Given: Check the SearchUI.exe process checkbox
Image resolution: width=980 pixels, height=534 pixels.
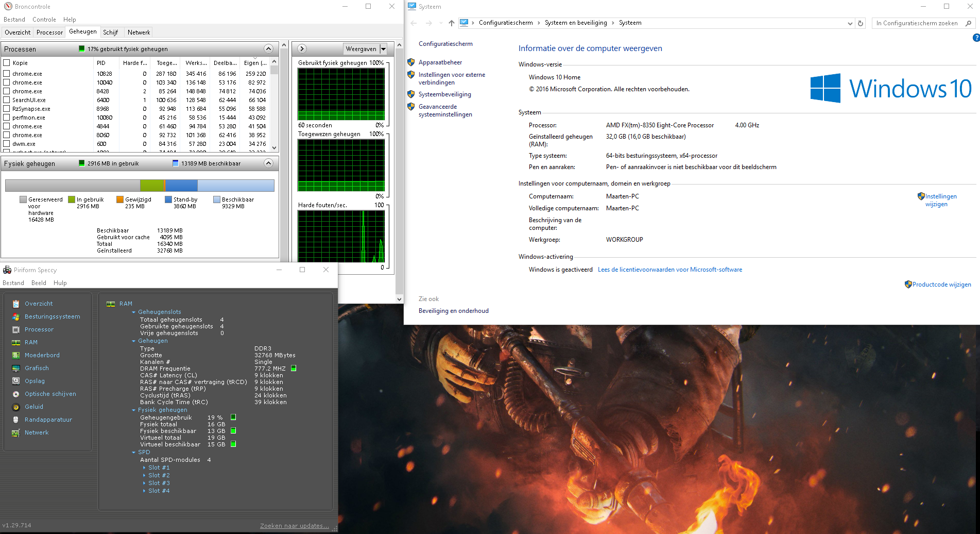Looking at the screenshot, I should (x=7, y=100).
